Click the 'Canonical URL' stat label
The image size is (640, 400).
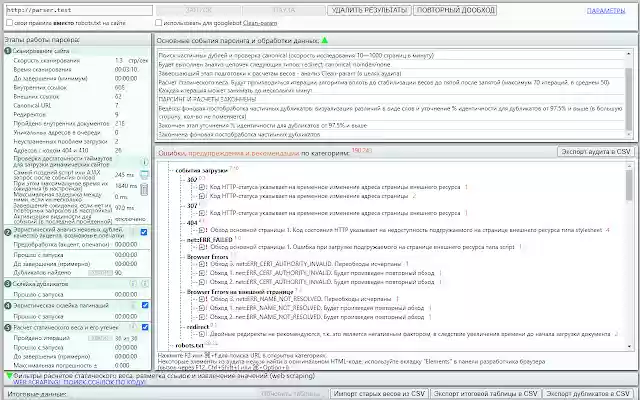32,105
